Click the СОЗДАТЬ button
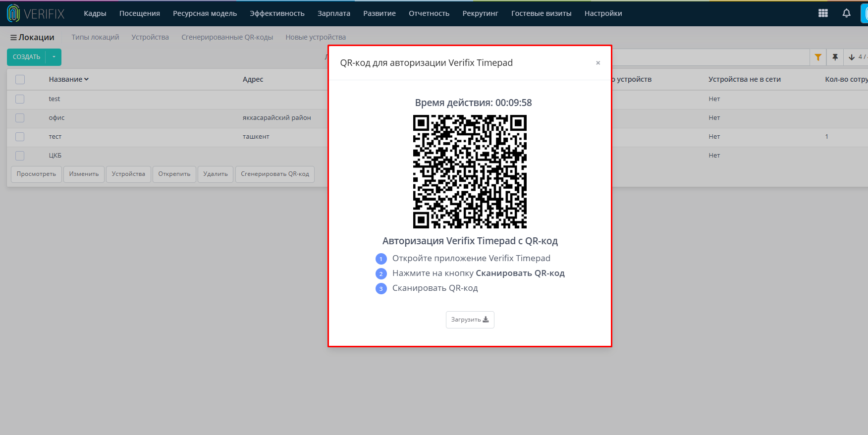Screen dimensions: 868x435 point(26,57)
